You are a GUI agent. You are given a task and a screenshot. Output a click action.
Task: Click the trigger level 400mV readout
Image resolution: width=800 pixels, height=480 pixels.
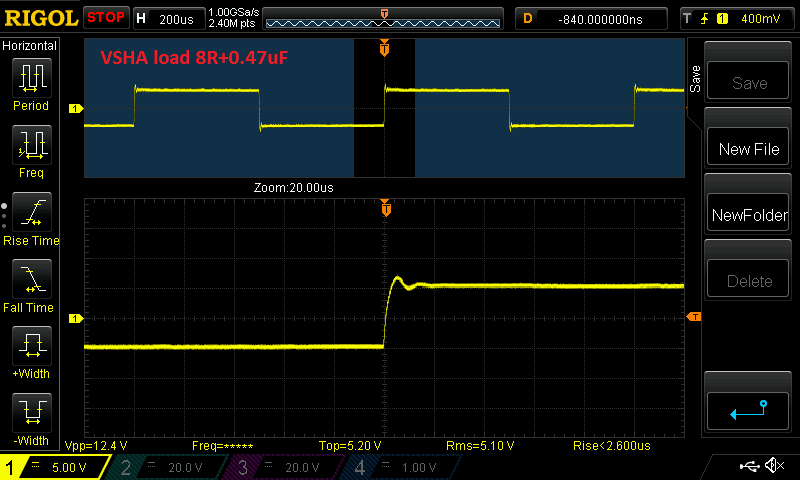click(x=760, y=19)
